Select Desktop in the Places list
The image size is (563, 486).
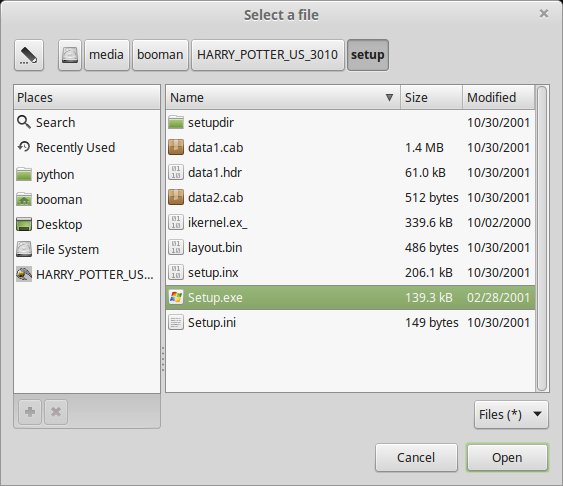point(87,224)
